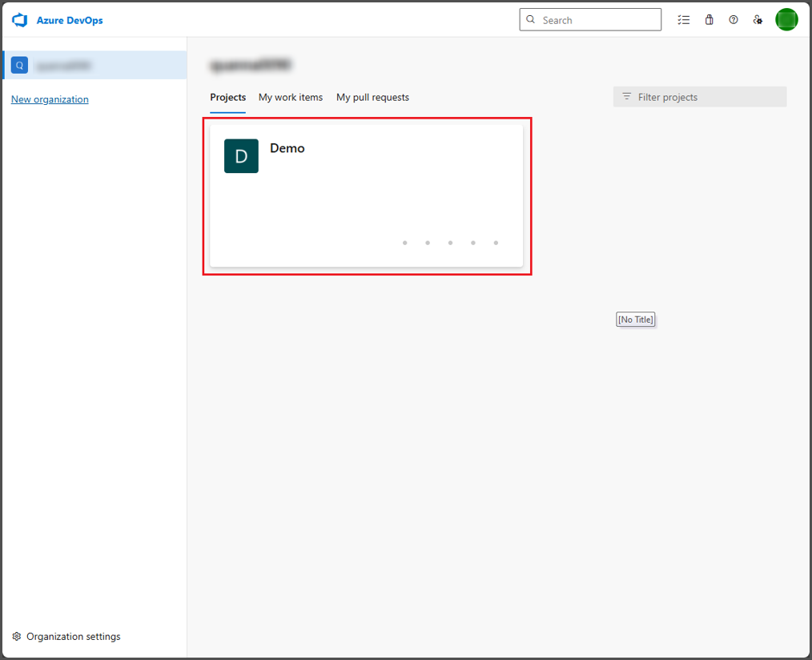Image resolution: width=812 pixels, height=660 pixels.
Task: Click the New organization link
Action: point(50,99)
